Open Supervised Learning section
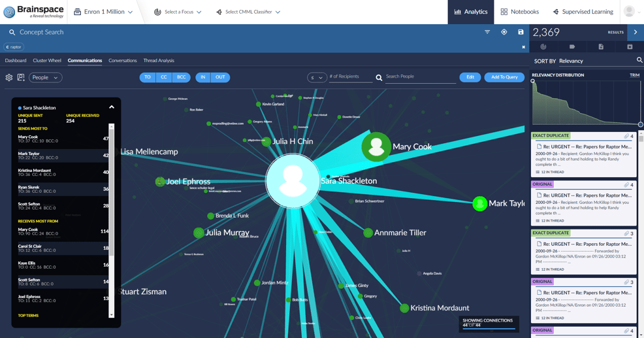This screenshot has height=338, width=644. (583, 12)
